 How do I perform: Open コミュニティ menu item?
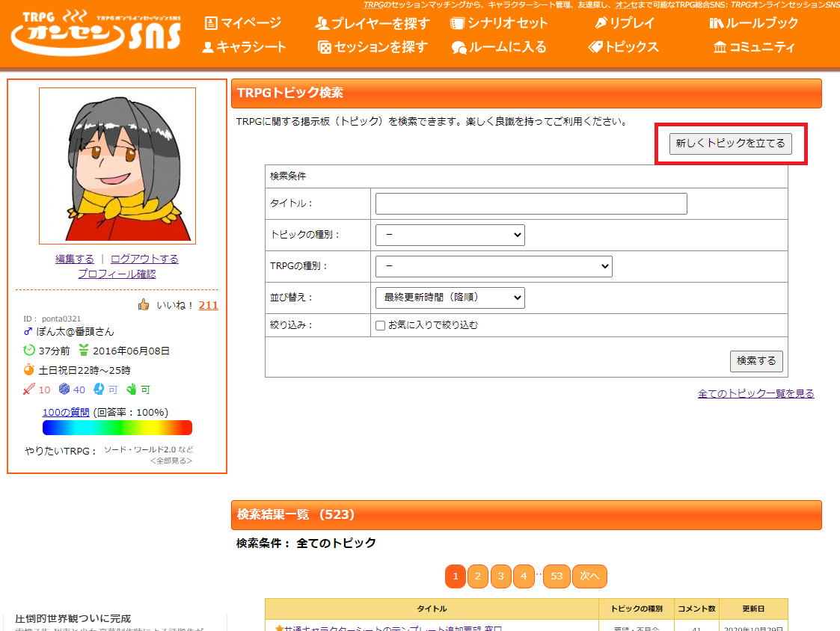tap(754, 47)
